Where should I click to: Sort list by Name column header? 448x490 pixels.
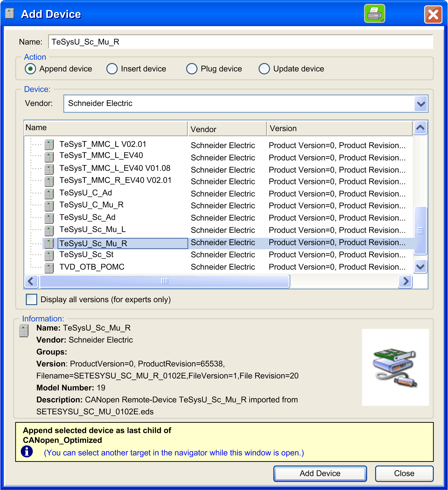[106, 128]
